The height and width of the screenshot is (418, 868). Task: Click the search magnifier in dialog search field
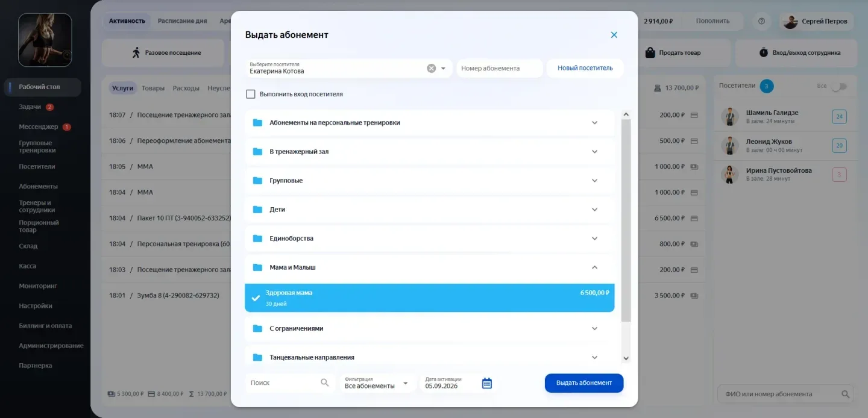tap(324, 382)
